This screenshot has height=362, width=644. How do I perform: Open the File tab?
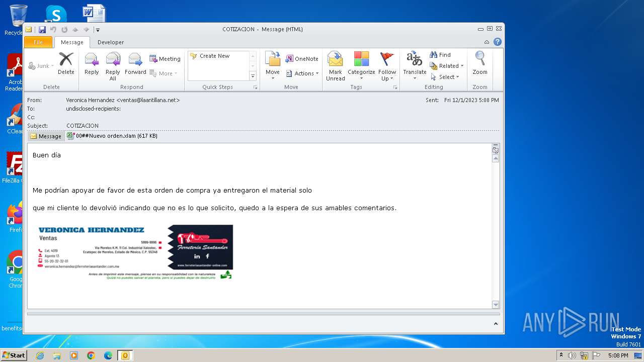coord(38,42)
